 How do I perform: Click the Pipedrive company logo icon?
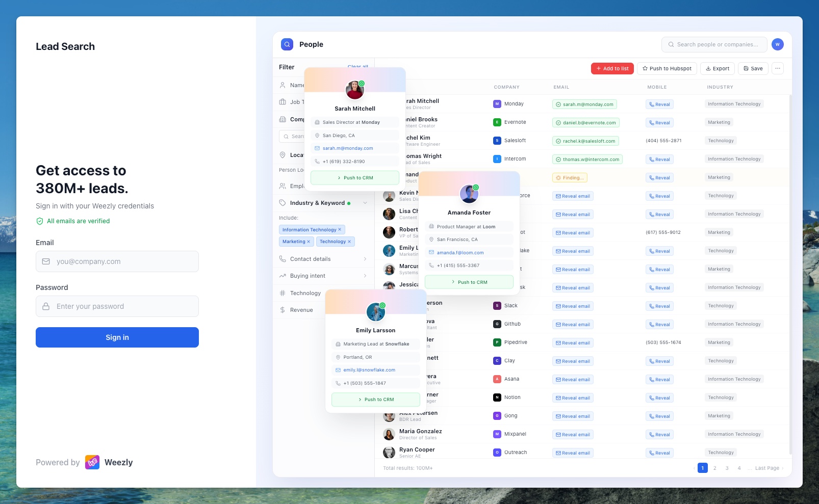[x=497, y=342]
